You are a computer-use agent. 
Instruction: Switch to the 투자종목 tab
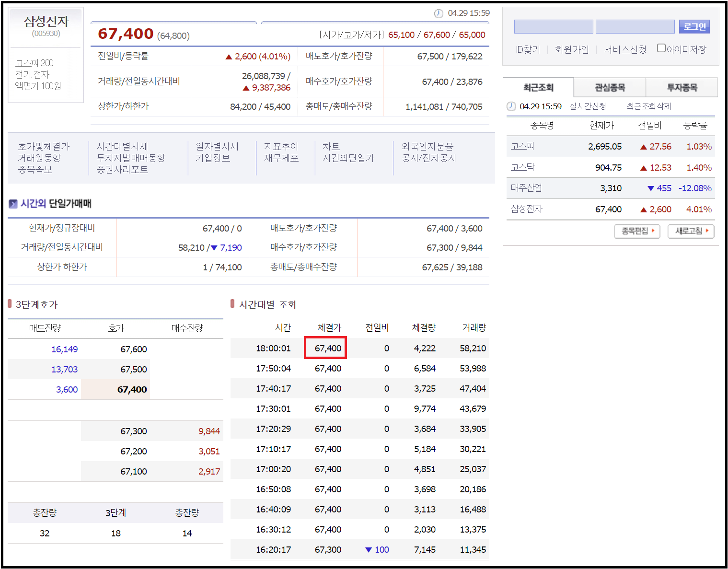click(682, 87)
